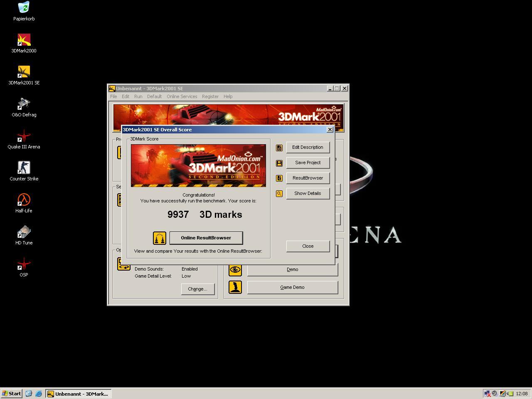532x399 pixels.
Task: Select the 3DMark2000 desktop shortcut
Action: pos(24,40)
